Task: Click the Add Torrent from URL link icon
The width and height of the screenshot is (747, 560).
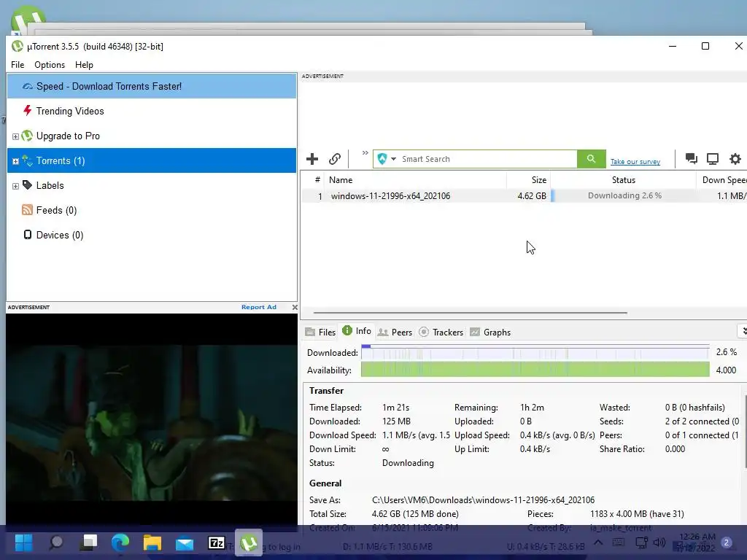Action: [x=335, y=158]
